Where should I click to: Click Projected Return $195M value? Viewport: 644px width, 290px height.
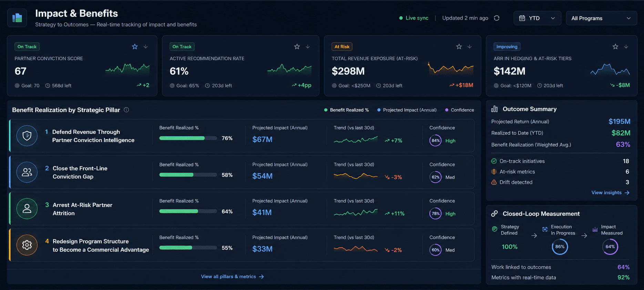(619, 122)
